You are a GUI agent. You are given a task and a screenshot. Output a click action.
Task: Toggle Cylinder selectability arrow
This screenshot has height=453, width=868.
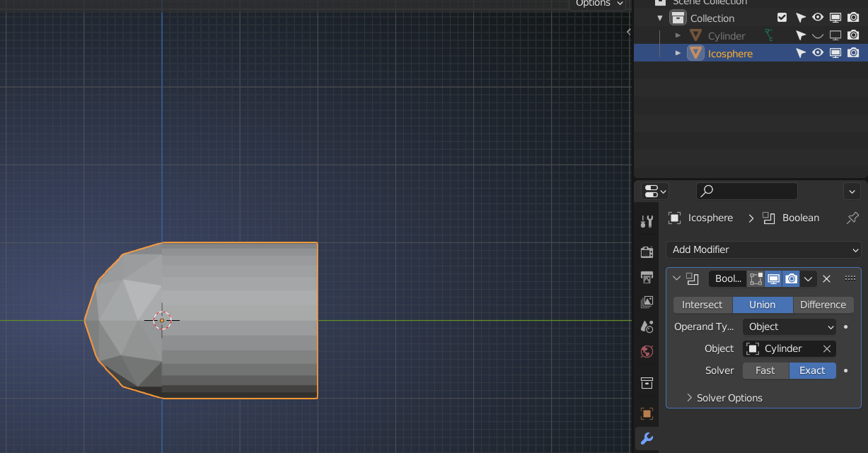[x=801, y=35]
